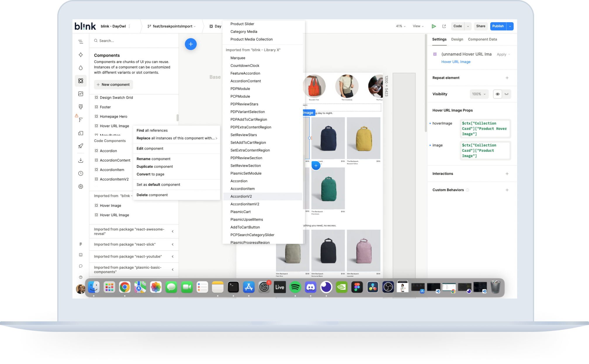The height and width of the screenshot is (364, 589).
Task: Open the help question mark icon
Action: [x=81, y=277]
